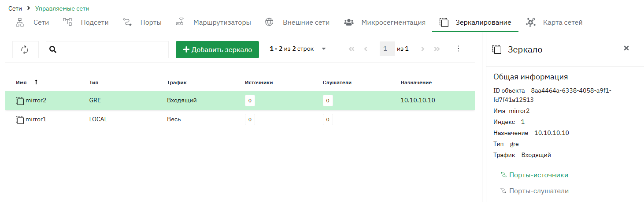Viewport: 644px width, 202px height.
Task: Click mirror2 Источники count badge
Action: point(250,101)
